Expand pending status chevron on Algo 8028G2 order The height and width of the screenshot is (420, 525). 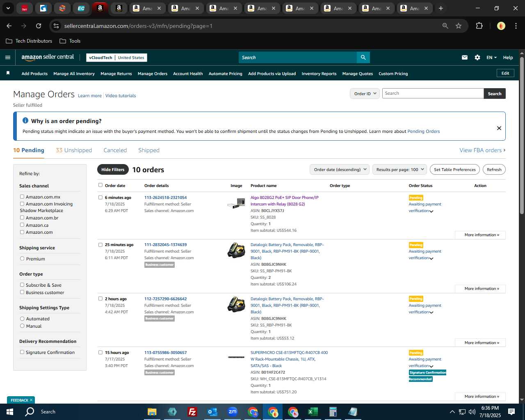(x=431, y=211)
